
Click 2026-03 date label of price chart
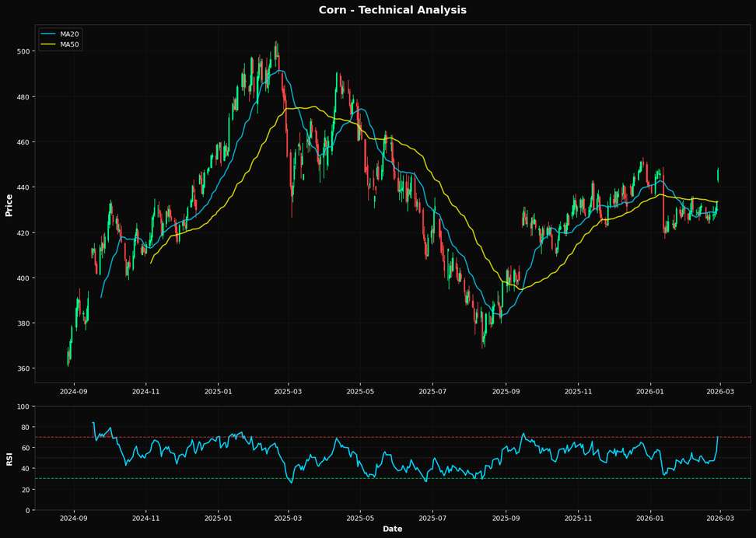coord(720,391)
